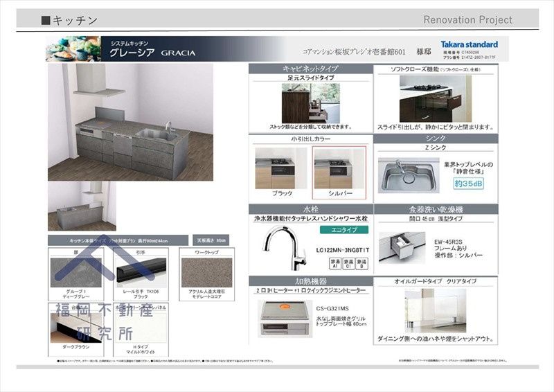The height and width of the screenshot is (392, 554).
Task: Open the small rear-view kitchen rendering
Action: coord(82,206)
